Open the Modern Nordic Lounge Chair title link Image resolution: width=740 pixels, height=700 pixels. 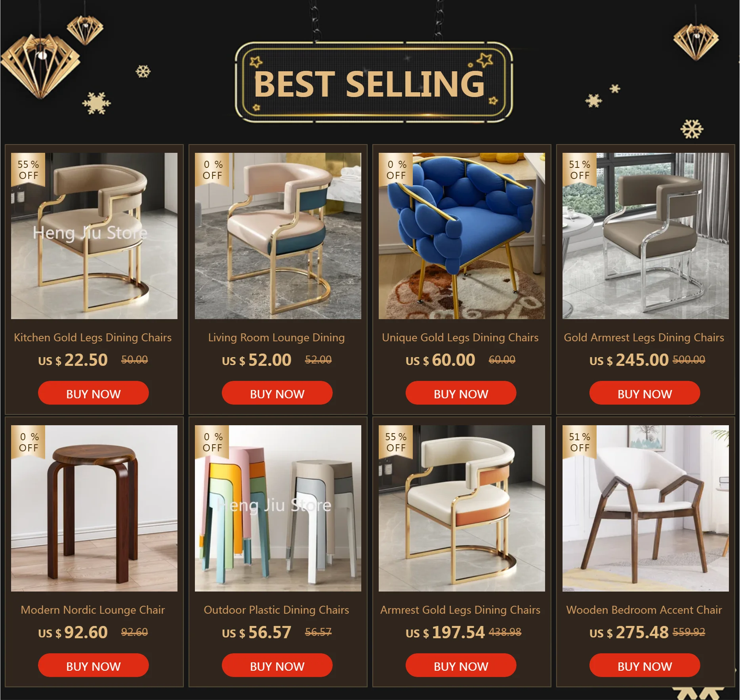tap(93, 610)
